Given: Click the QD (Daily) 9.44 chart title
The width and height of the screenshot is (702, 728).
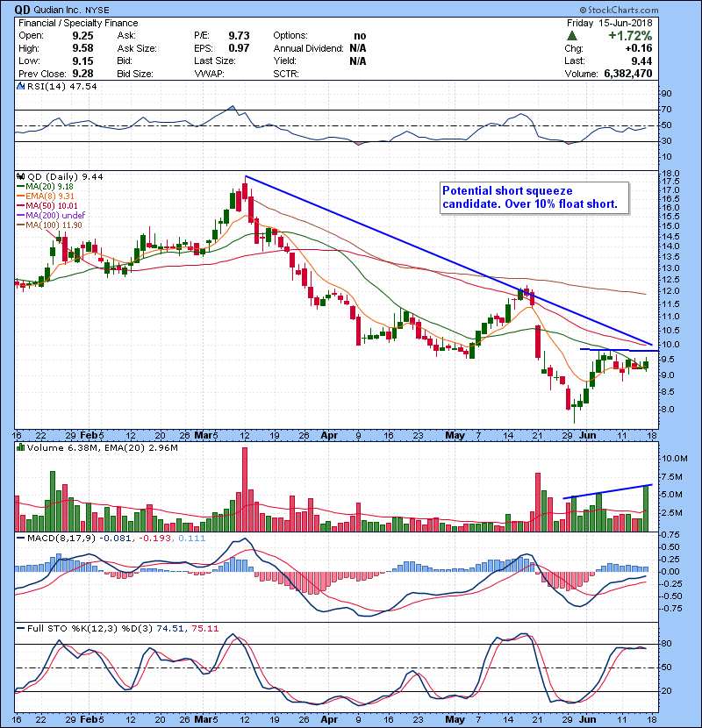Looking at the screenshot, I should [65, 176].
